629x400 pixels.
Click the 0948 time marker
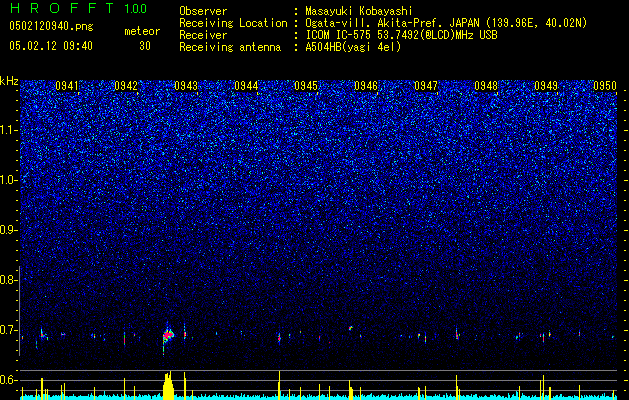(x=486, y=86)
